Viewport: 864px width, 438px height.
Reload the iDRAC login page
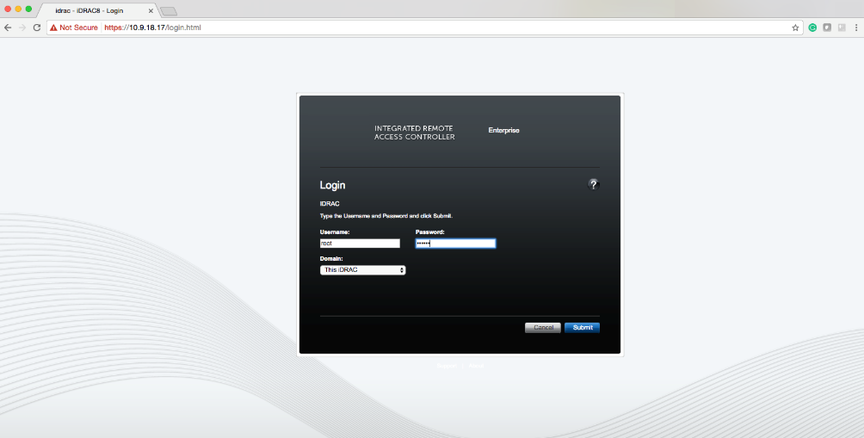pyautogui.click(x=37, y=28)
